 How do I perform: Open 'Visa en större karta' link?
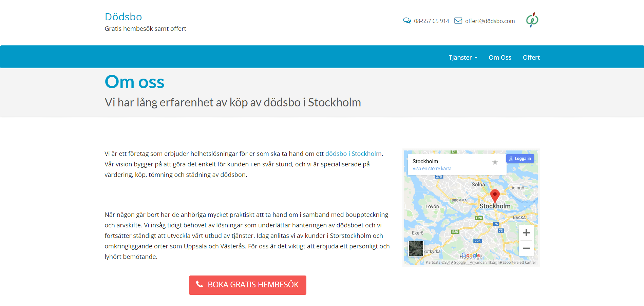click(432, 169)
